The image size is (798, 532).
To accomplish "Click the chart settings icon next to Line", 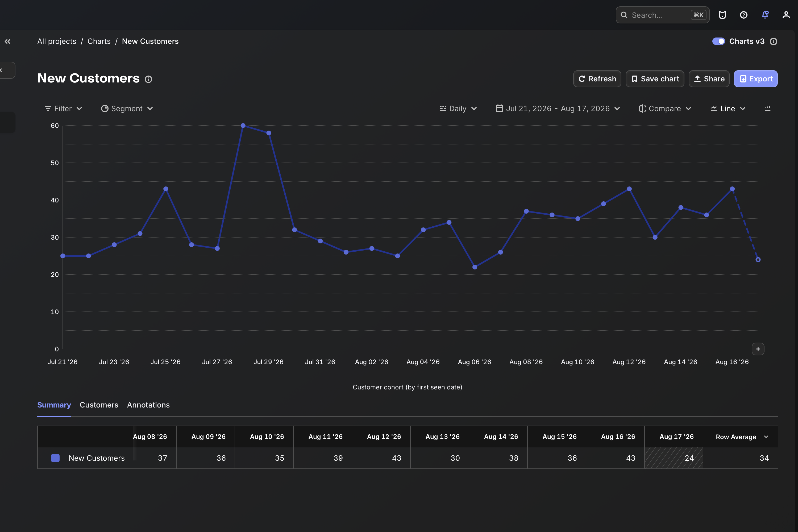I will point(767,109).
